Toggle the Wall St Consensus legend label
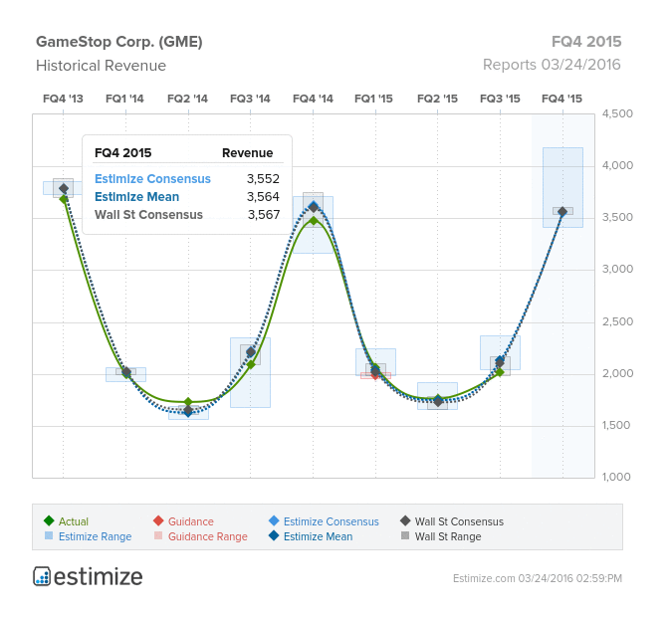 459,521
